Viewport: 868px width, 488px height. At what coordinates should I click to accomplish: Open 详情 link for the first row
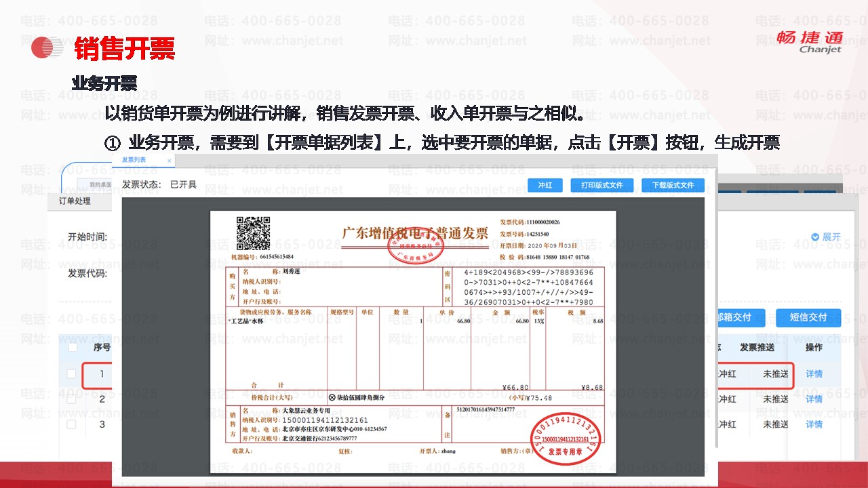coord(814,374)
